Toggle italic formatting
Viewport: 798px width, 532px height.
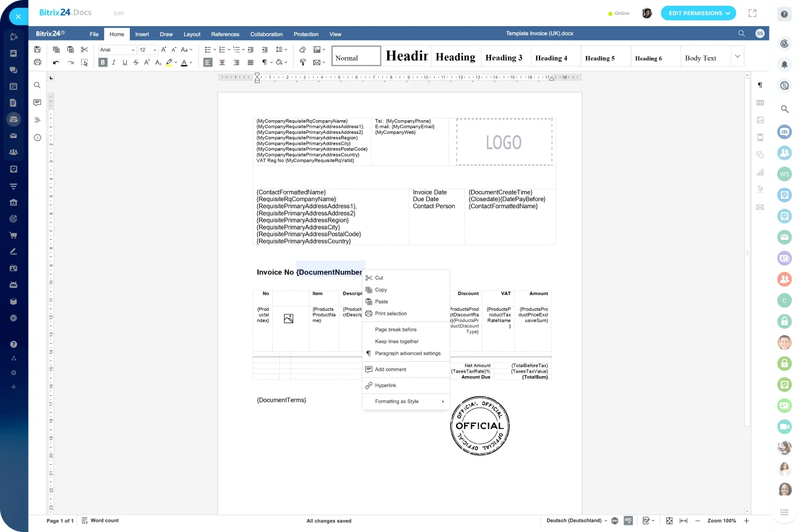point(114,62)
